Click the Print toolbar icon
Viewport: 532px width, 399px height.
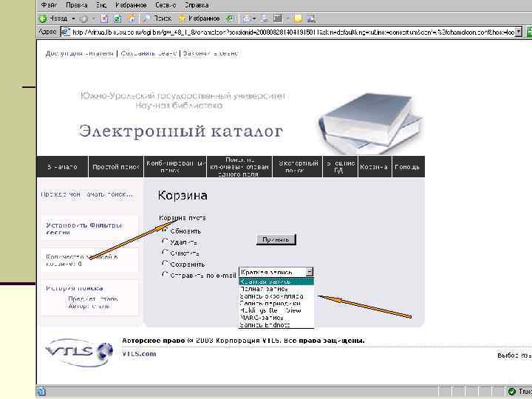pyautogui.click(x=265, y=18)
